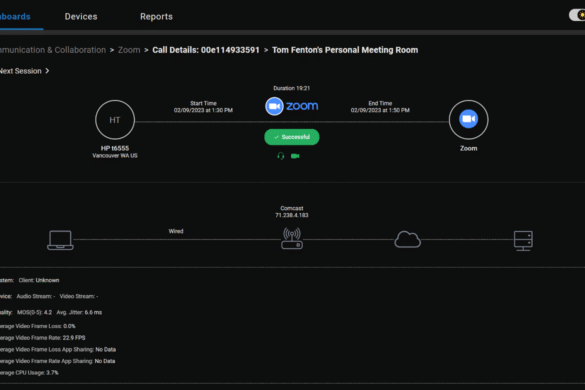The image size is (585, 390).
Task: Click the Duration 19:21 label
Action: coord(291,88)
